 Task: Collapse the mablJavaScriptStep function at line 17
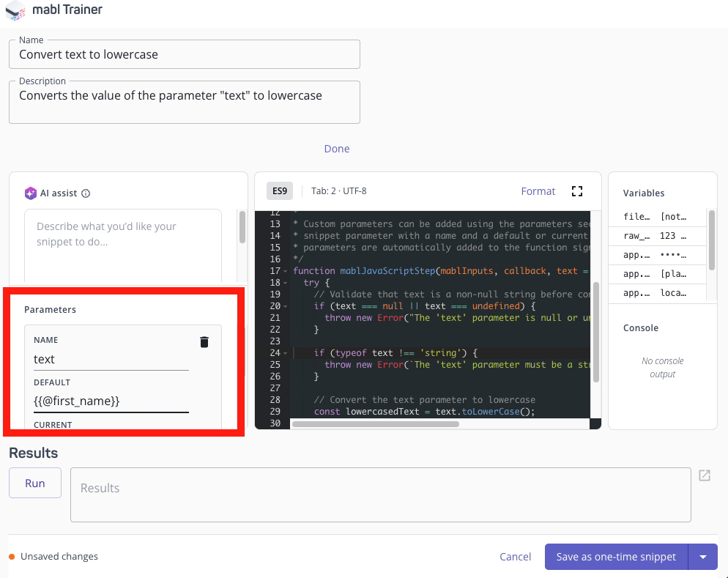285,271
